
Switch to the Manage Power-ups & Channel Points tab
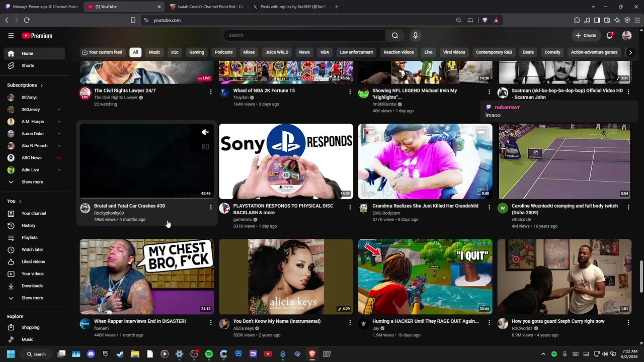41,7
